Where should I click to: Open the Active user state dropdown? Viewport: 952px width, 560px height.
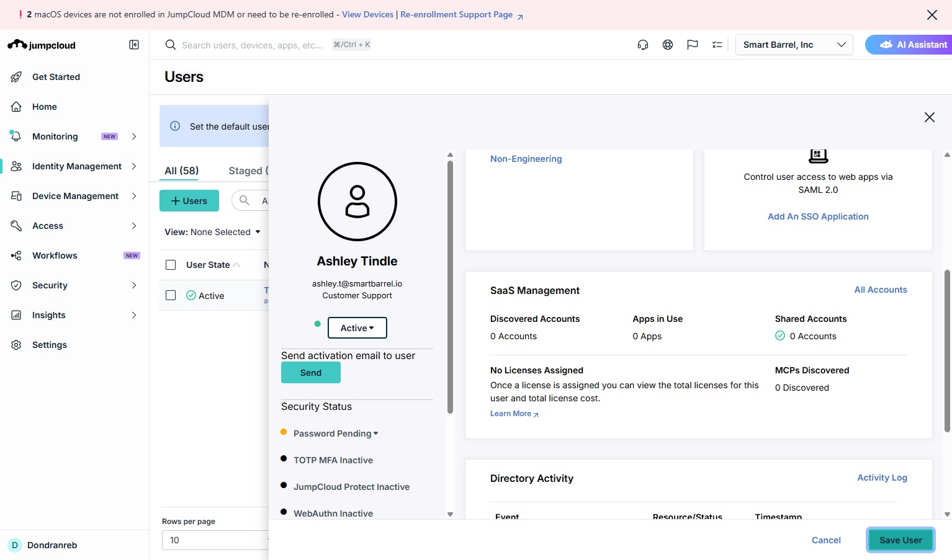click(357, 328)
